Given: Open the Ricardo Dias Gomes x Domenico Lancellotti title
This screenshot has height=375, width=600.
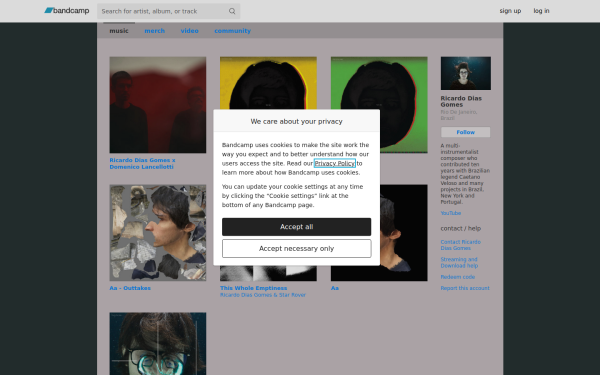Looking at the screenshot, I should 142,163.
